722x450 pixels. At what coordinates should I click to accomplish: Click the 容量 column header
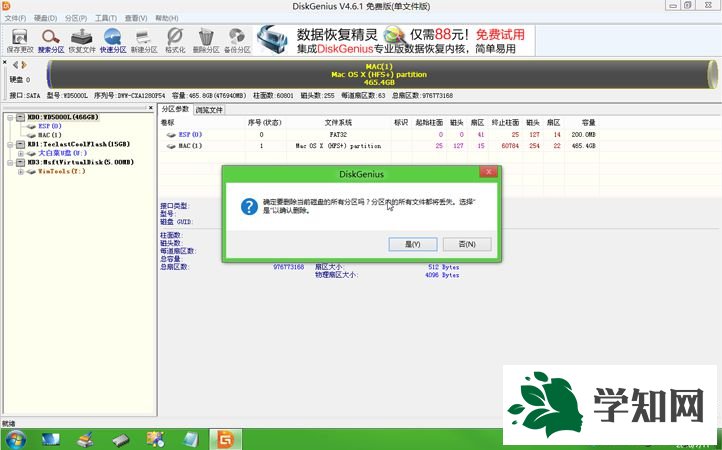point(588,123)
